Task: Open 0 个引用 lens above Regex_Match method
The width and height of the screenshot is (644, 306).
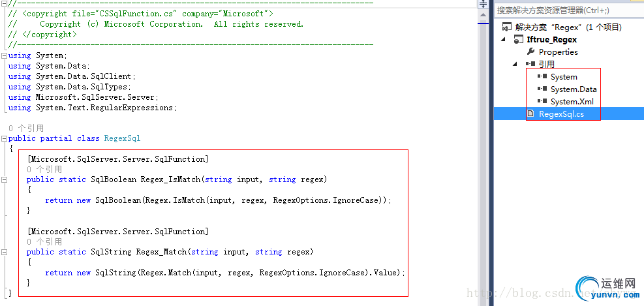Action: (44, 241)
